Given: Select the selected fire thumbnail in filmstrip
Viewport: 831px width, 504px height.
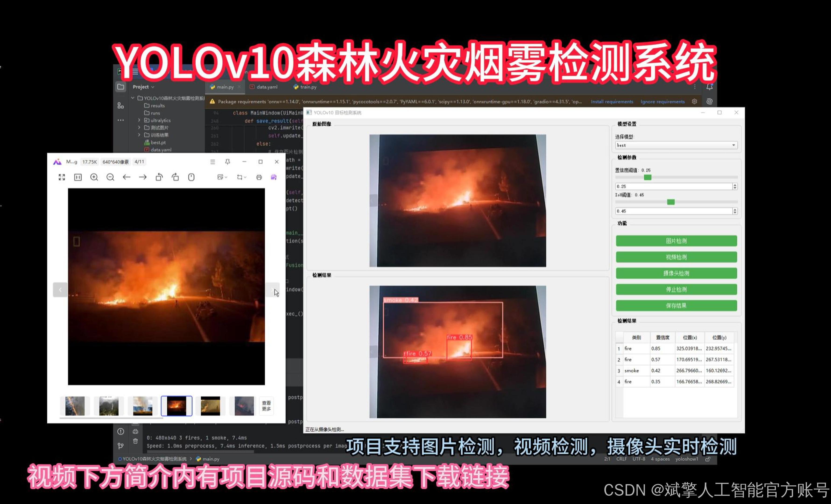Looking at the screenshot, I should pyautogui.click(x=176, y=406).
